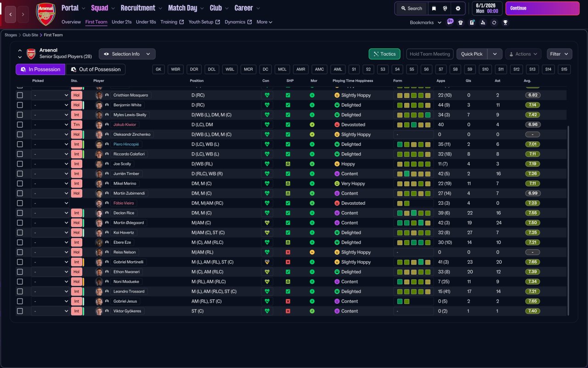The width and height of the screenshot is (588, 368).
Task: Open the Selection Info dropdown
Action: point(127,54)
